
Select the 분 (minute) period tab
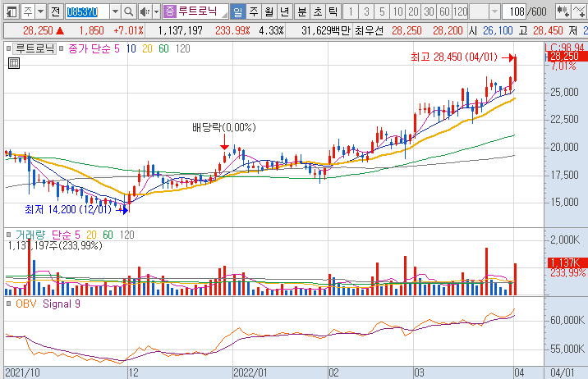(302, 12)
